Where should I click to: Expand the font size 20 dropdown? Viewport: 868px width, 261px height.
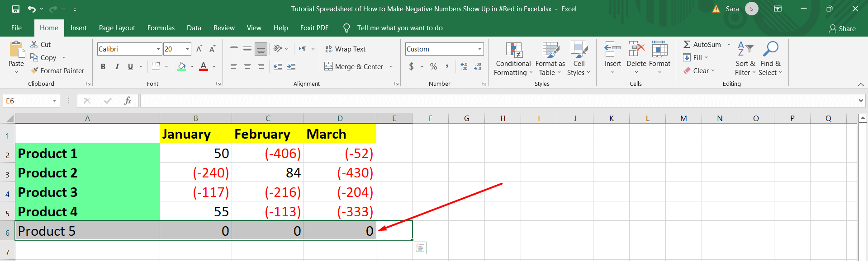tap(187, 49)
